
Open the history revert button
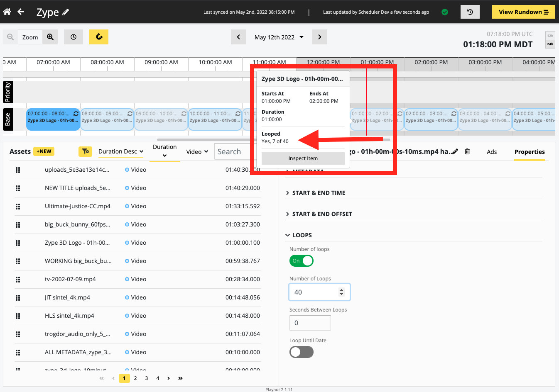click(x=470, y=12)
